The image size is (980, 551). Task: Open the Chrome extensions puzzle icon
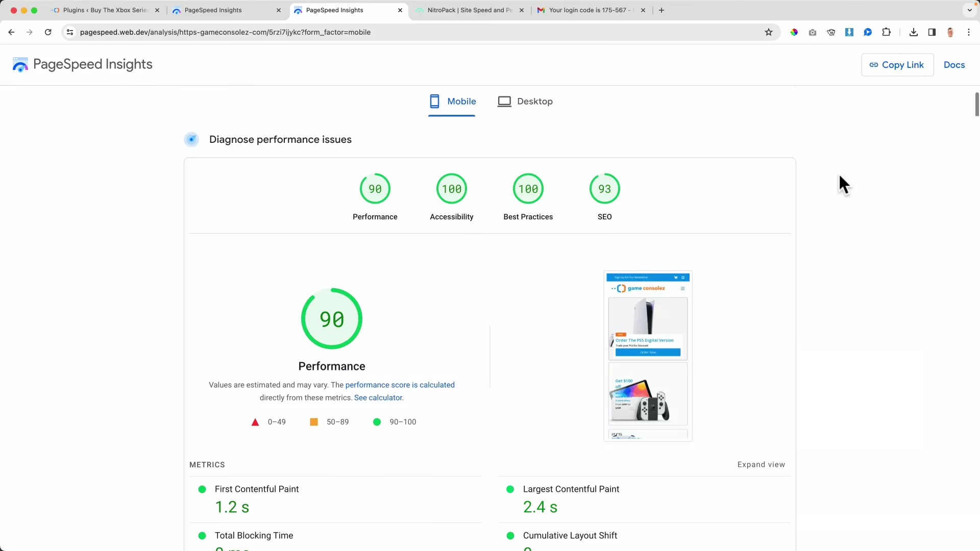pyautogui.click(x=887, y=32)
